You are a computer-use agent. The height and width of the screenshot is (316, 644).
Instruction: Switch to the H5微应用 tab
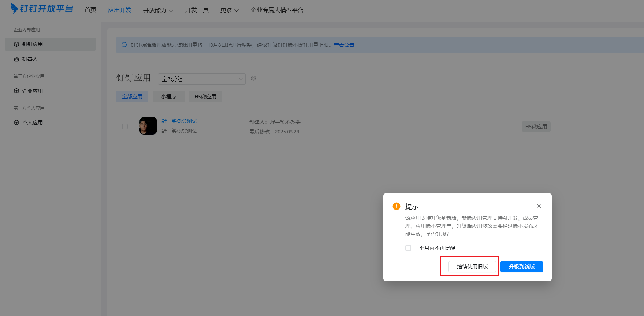pos(205,97)
